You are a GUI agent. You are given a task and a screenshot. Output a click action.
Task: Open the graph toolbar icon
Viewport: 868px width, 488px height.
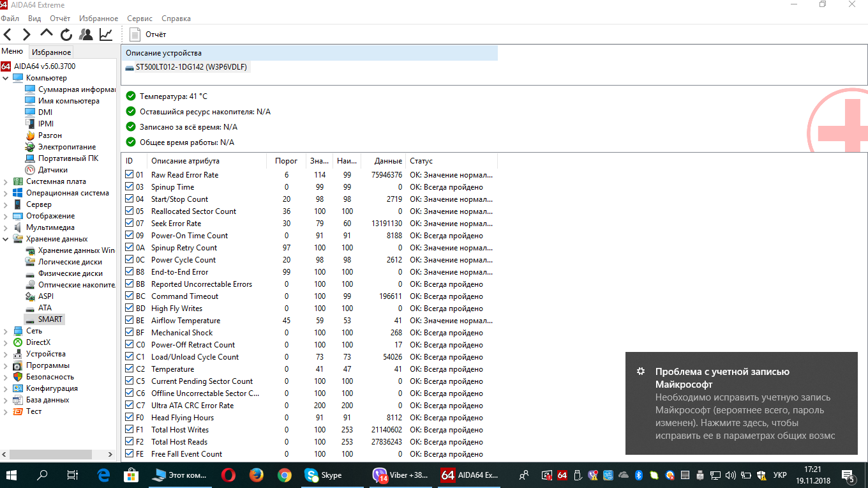(106, 34)
